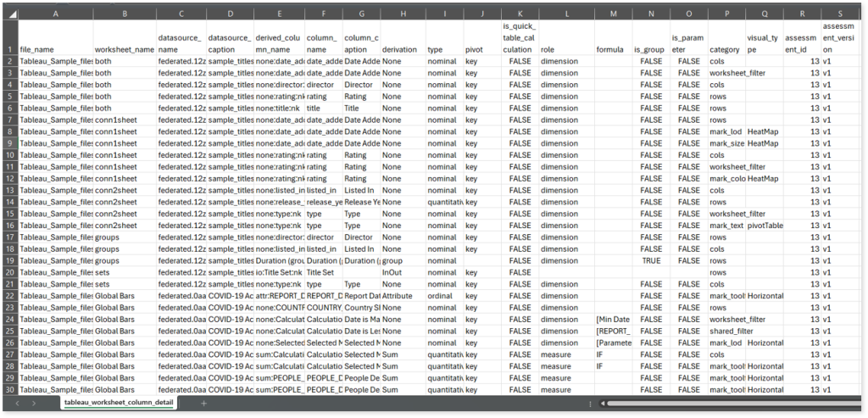Click the formula header cell
Screen dimensions: 868x418
pos(613,37)
